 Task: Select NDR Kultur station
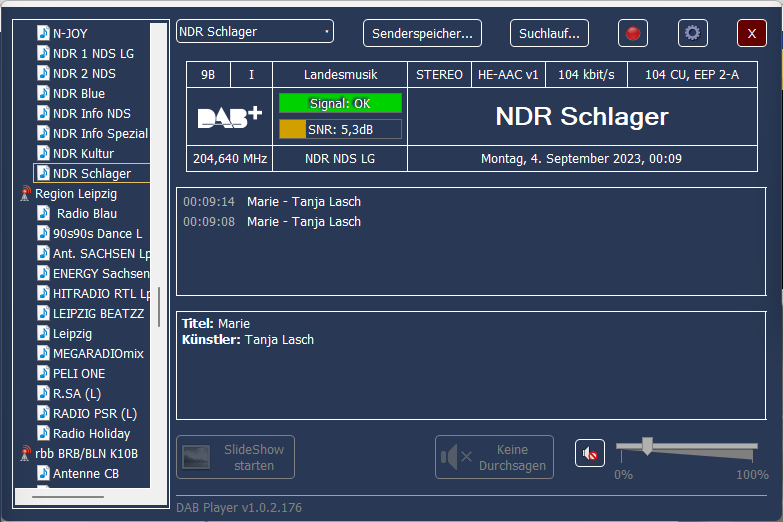(x=83, y=153)
